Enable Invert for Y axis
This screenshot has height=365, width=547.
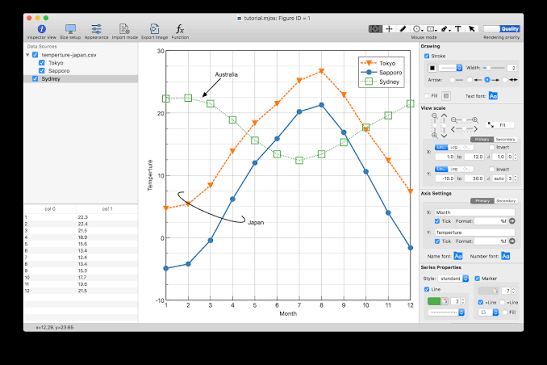pyautogui.click(x=492, y=169)
